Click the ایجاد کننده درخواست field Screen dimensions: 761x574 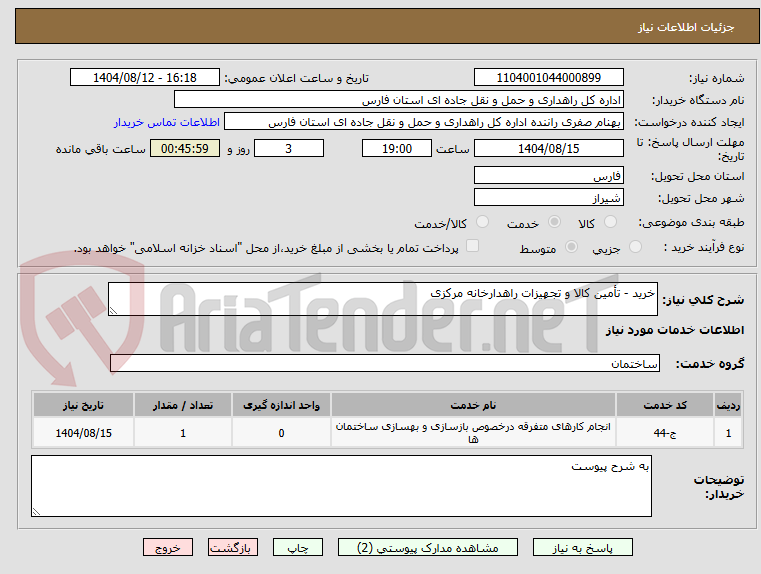pos(423,122)
